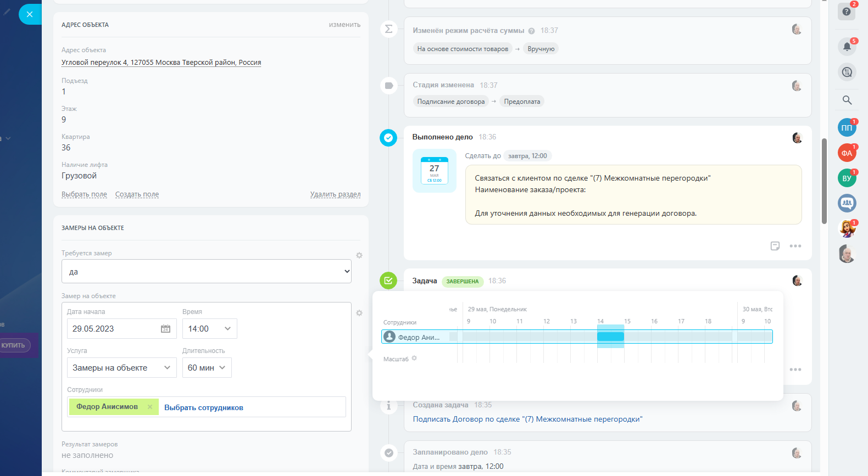This screenshot has width=868, height=476.
Task: Toggle the Задача completed check icon
Action: [x=388, y=281]
